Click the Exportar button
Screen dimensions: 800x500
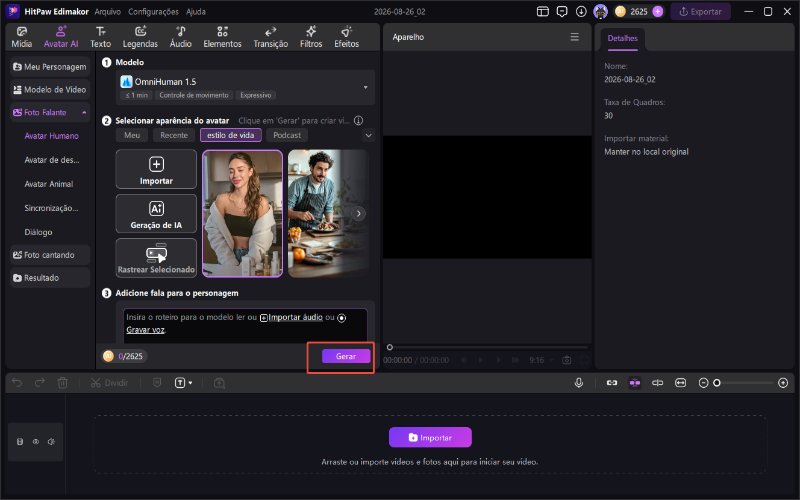click(x=700, y=11)
